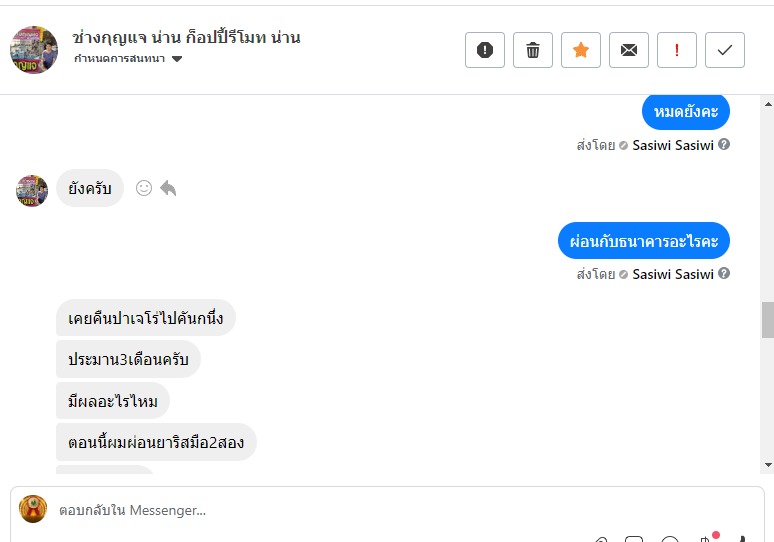Click the scrollbar up arrow
Screen dimensions: 774x542
pos(767,101)
